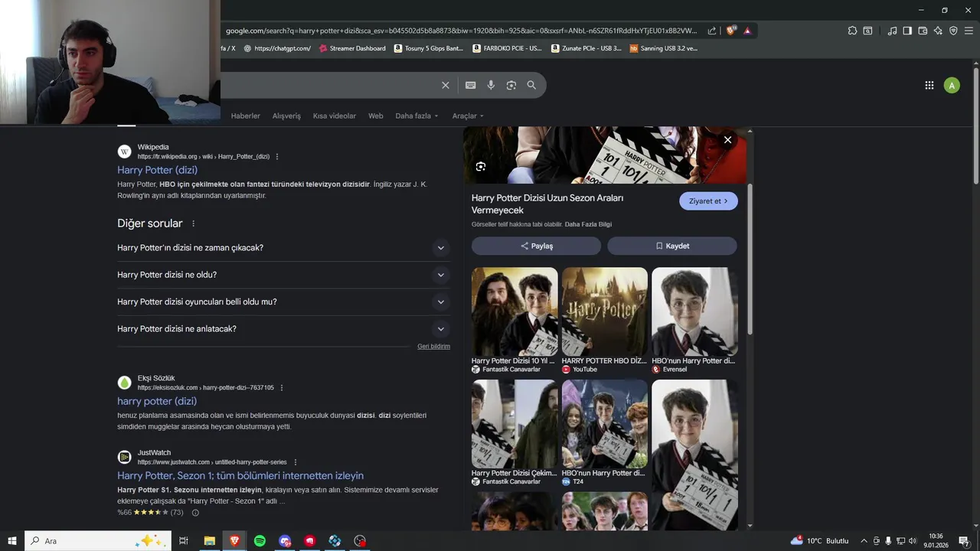Click the tab search icon in toolbar
Screen dimensions: 980x551
(x=867, y=31)
